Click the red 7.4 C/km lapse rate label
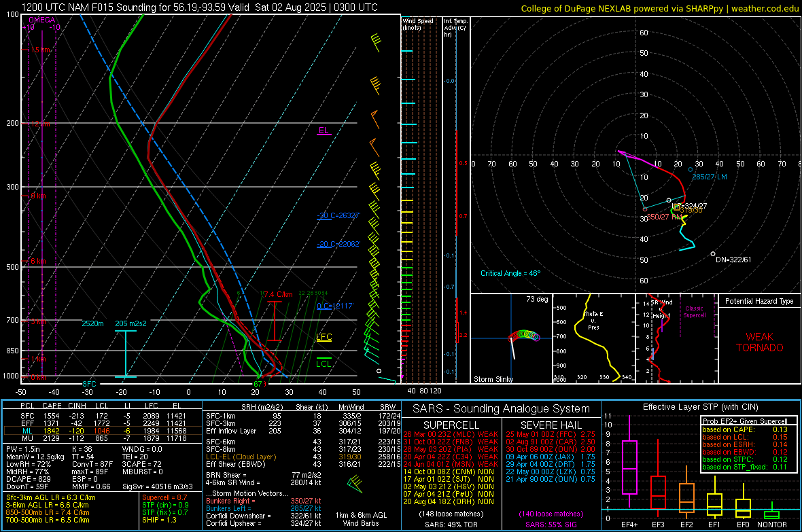The width and height of the screenshot is (802, 532). click(278, 294)
